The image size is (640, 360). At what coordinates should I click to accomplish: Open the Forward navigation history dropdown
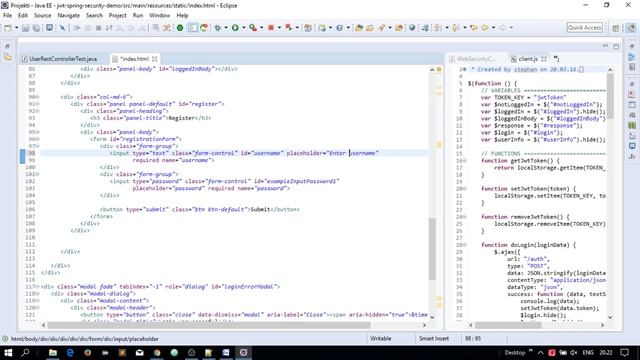point(511,28)
